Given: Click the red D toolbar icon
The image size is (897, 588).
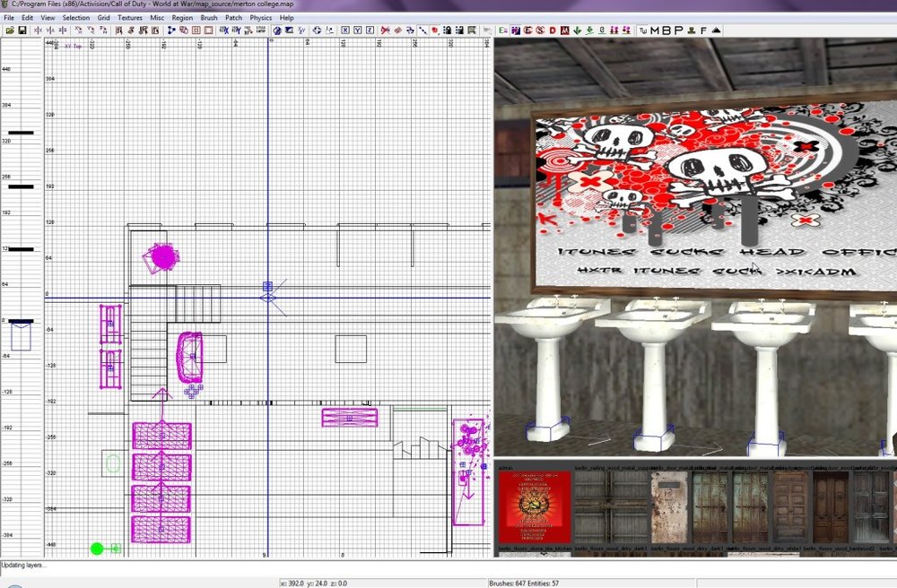Looking at the screenshot, I should click(x=553, y=30).
